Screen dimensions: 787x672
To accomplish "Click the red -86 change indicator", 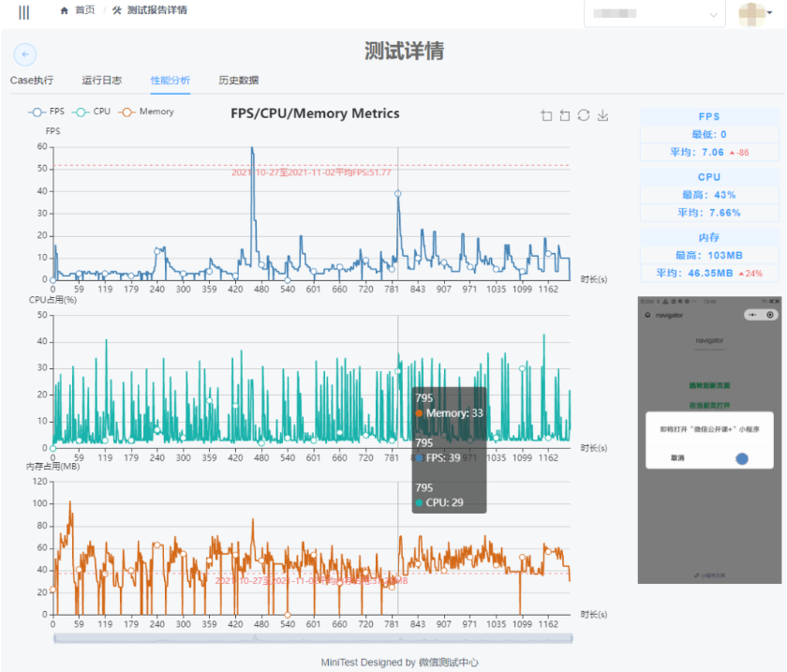I will point(739,153).
